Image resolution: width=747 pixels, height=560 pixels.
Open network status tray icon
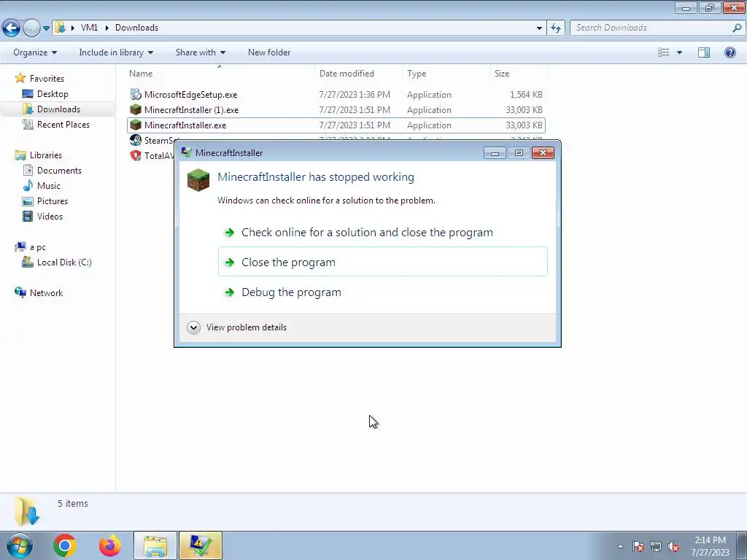pos(656,546)
